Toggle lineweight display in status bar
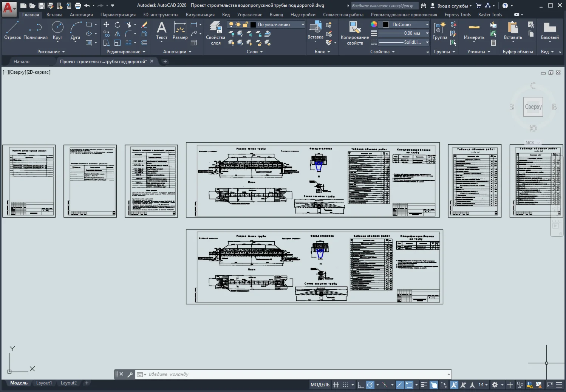The image size is (566, 392). coord(424,385)
